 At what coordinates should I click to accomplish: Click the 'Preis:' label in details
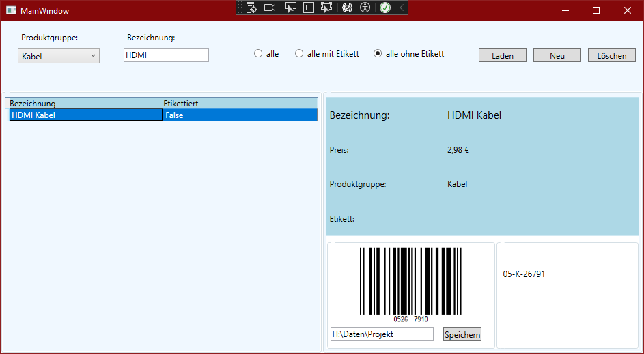pos(339,150)
